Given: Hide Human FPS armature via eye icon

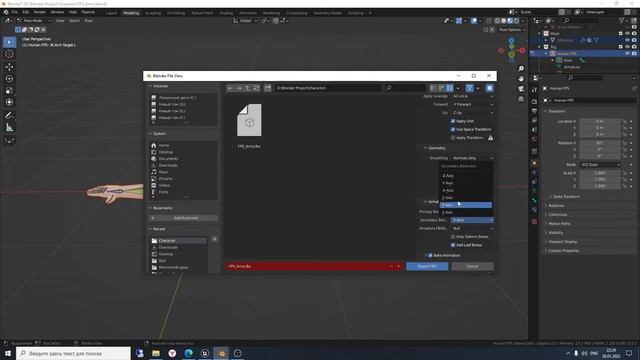Looking at the screenshot, I should tap(627, 53).
